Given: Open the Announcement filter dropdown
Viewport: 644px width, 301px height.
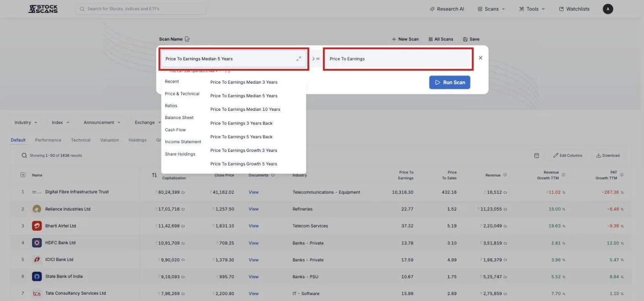Looking at the screenshot, I should 102,123.
